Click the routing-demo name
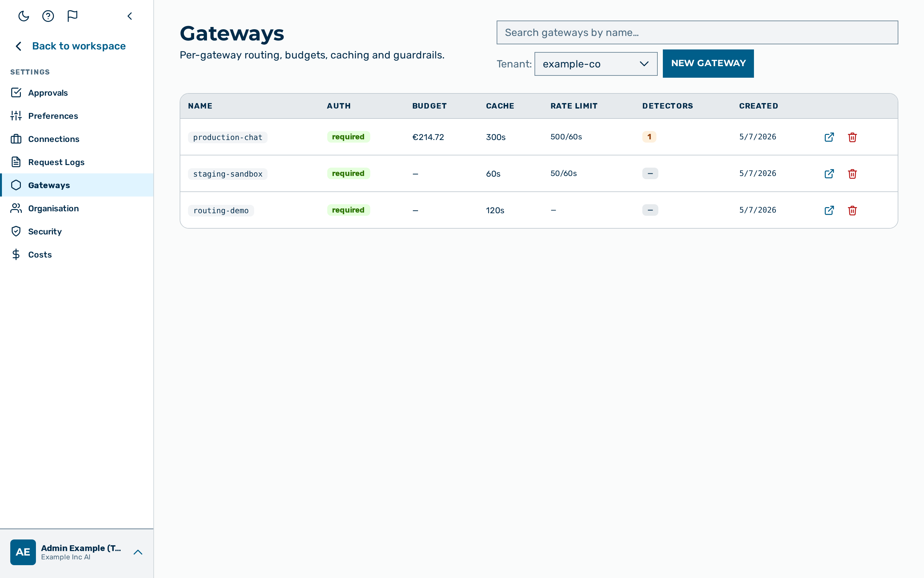The height and width of the screenshot is (578, 924). pos(221,211)
